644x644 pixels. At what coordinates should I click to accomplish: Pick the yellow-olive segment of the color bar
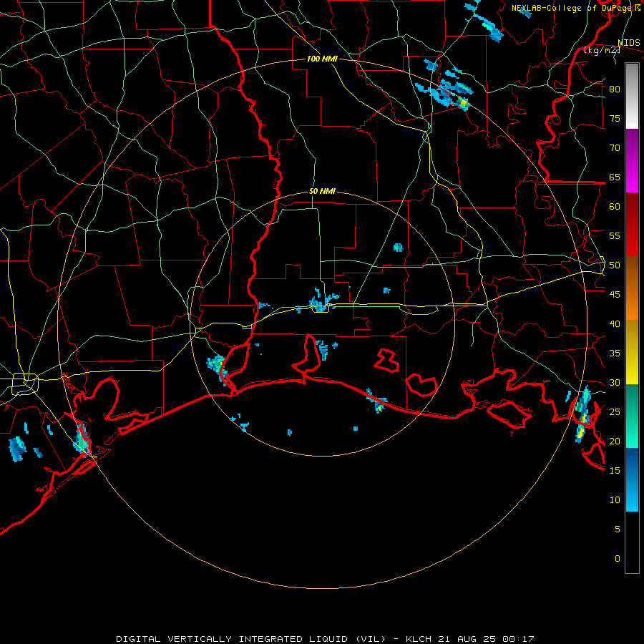pos(632,352)
